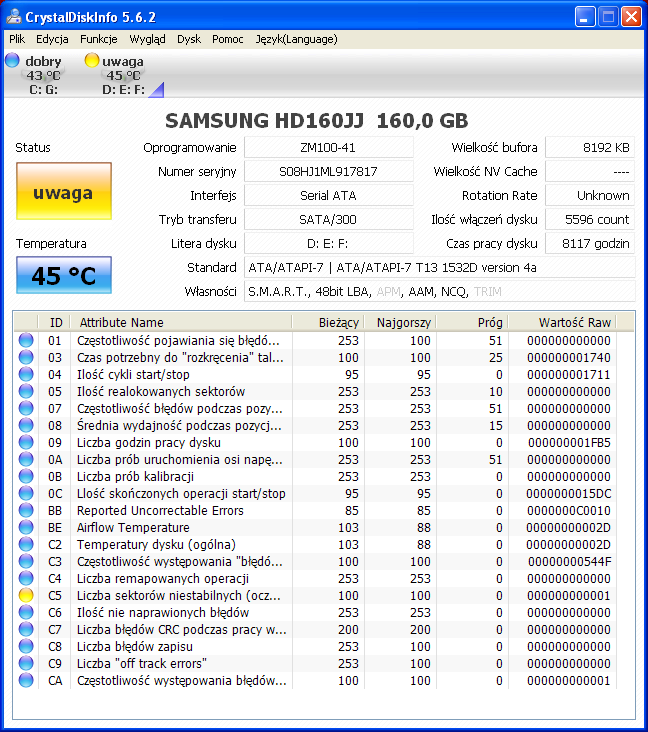Click the drive letter field D: E: F:
Image resolution: width=648 pixels, height=732 pixels.
pyautogui.click(x=328, y=243)
